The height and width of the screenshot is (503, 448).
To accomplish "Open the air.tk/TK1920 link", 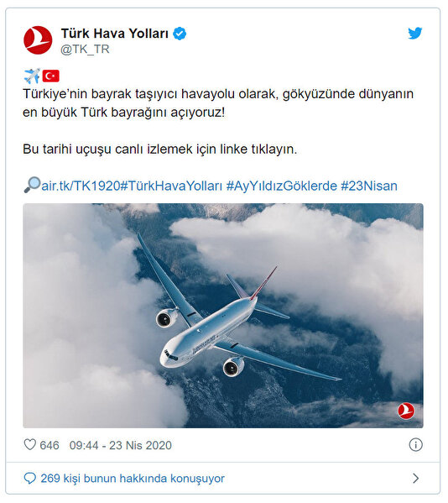I will pos(81,186).
